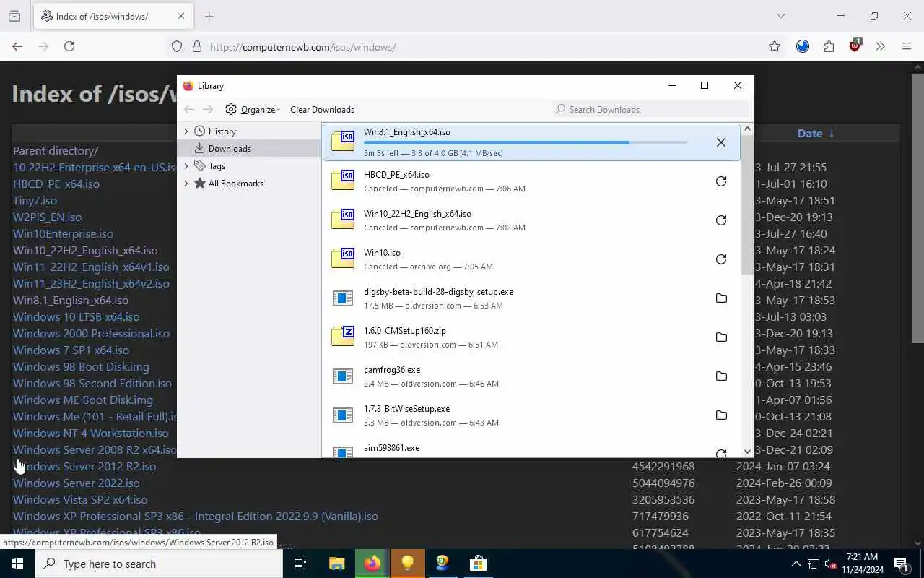Retry the canceled Win10.iso download
This screenshot has height=578, width=924.
(720, 259)
